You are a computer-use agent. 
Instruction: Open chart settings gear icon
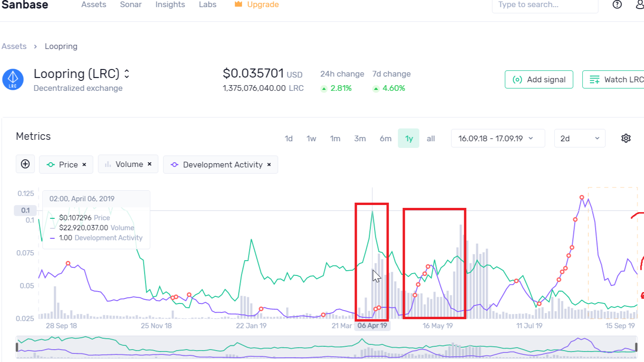(626, 138)
